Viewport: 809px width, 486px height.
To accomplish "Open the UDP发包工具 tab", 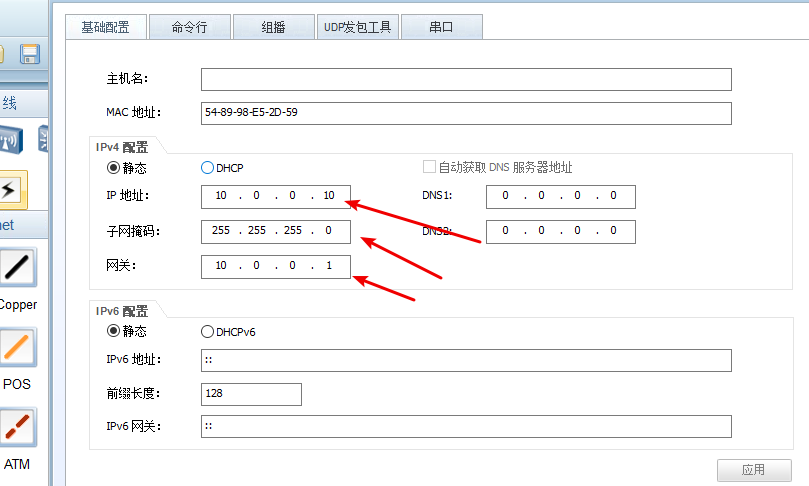I will [x=358, y=27].
